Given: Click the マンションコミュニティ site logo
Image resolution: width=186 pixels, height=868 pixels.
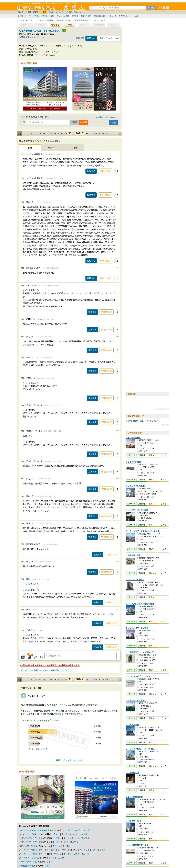Looking at the screenshot, I should click(x=37, y=7).
